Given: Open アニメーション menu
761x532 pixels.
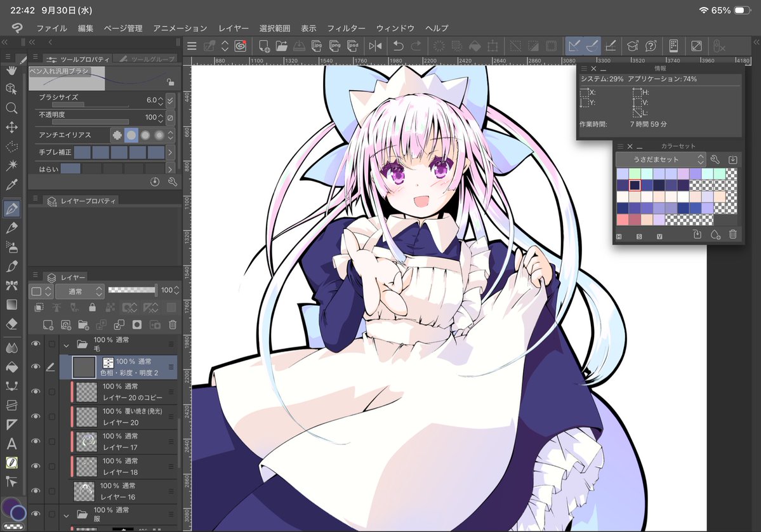Looking at the screenshot, I should point(180,28).
